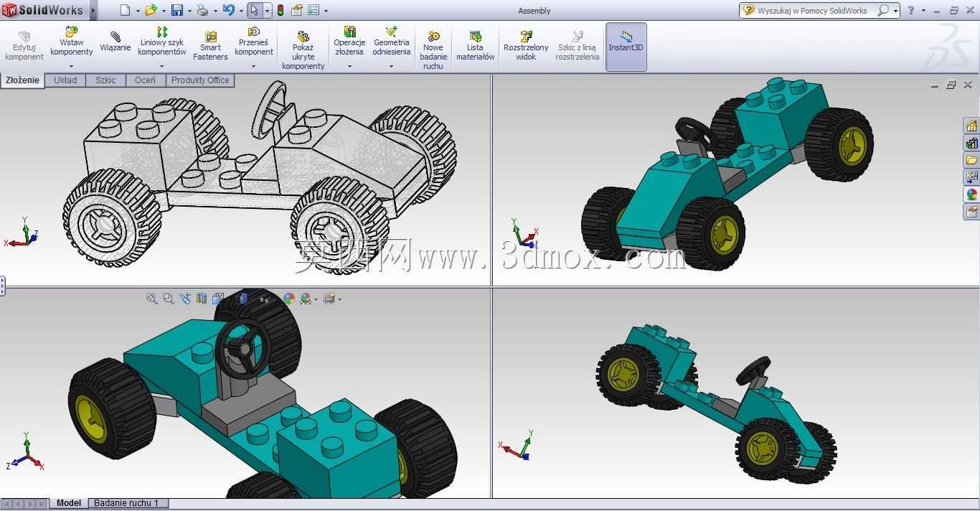This screenshot has width=980, height=511.
Task: Click the New document icon
Action: pos(126,10)
